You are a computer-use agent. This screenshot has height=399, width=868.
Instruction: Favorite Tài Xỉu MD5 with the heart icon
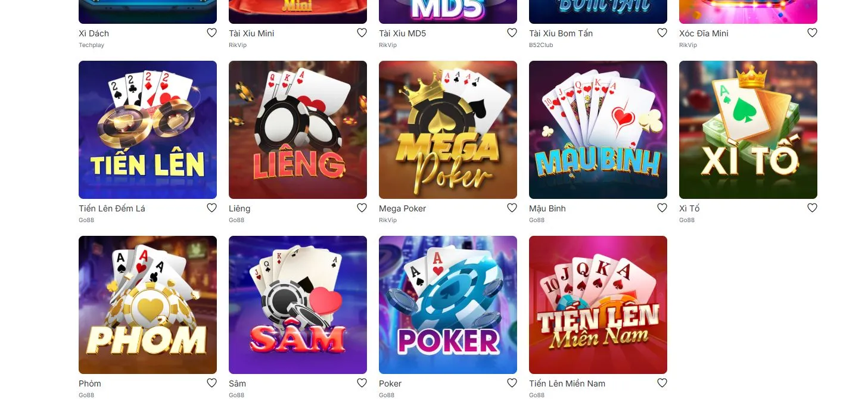(x=512, y=33)
